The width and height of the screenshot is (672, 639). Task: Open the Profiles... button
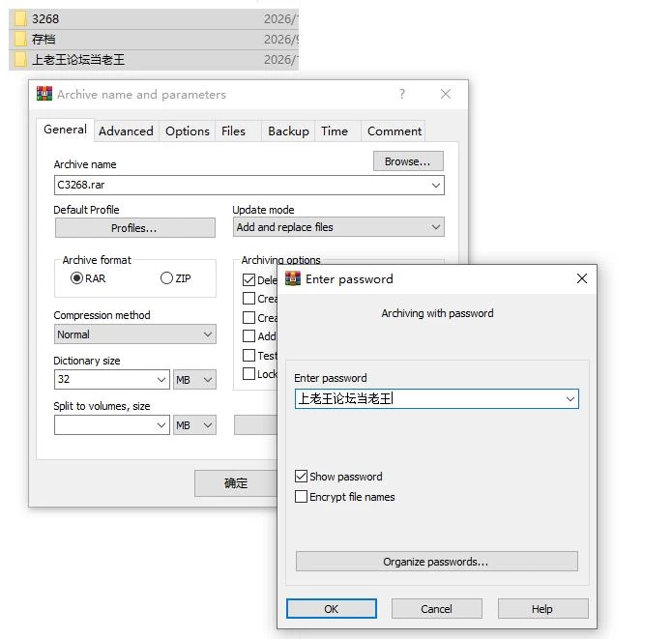point(134,227)
